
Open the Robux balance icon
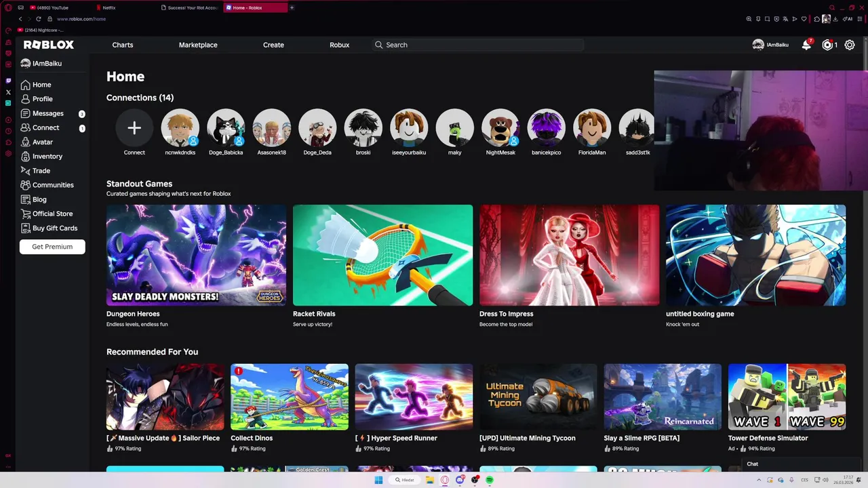827,45
